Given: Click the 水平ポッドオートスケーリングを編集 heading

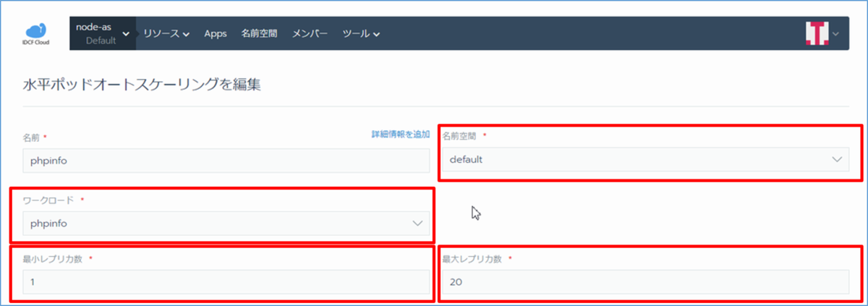Looking at the screenshot, I should [x=142, y=85].
